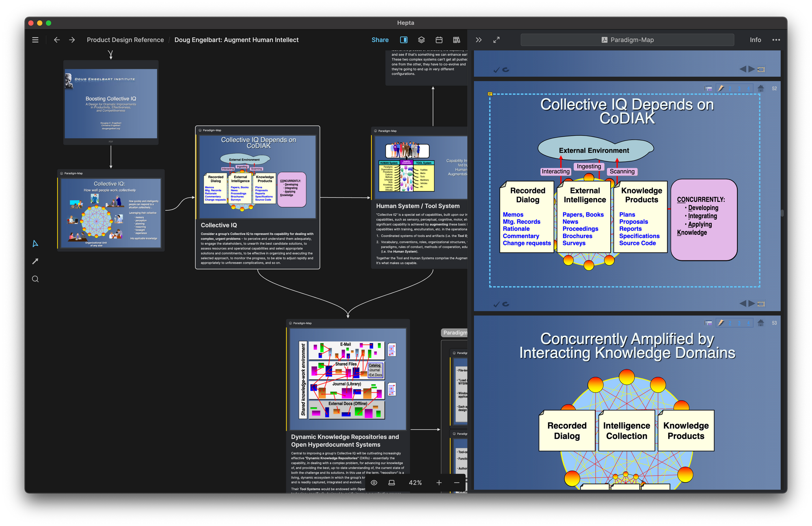Open the hamburger sidebar menu
Screen dimensions: 812x526
point(35,40)
